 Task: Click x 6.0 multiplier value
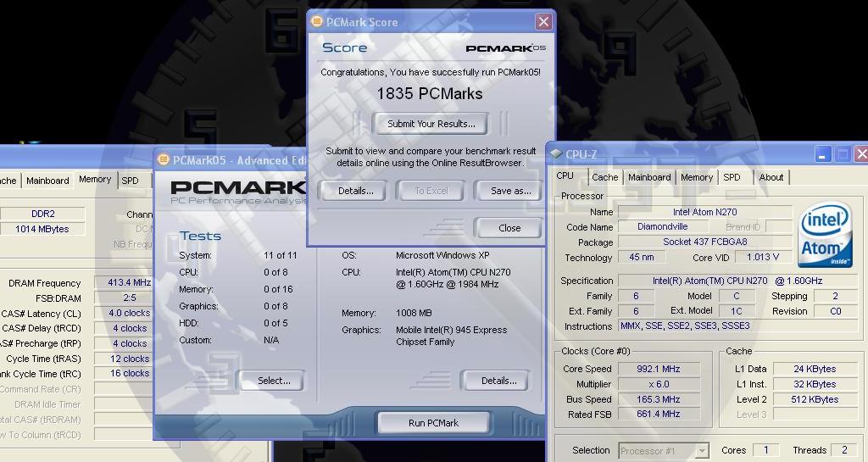(x=658, y=384)
